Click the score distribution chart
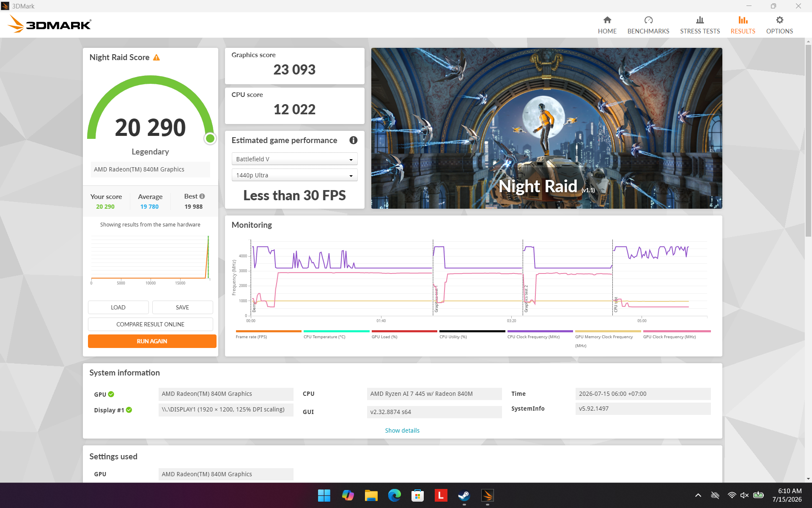Screen dimensions: 812x508 (x=150, y=259)
